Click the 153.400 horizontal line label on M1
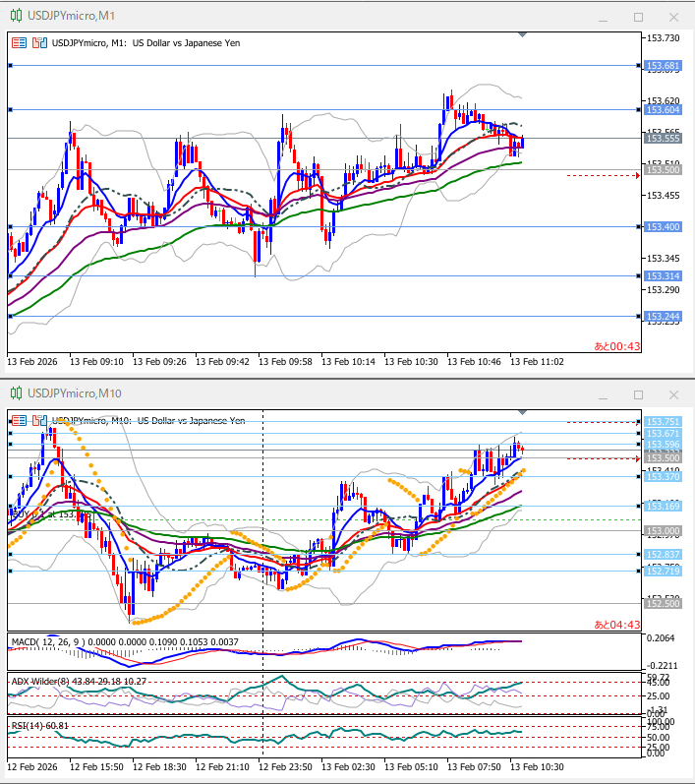Viewport: 695px width, 784px height. [663, 227]
